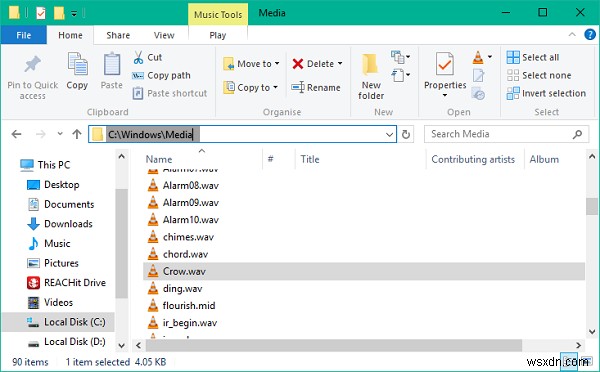This screenshot has width=600, height=372.
Task: Click the Paste clipboard icon
Action: point(112,64)
